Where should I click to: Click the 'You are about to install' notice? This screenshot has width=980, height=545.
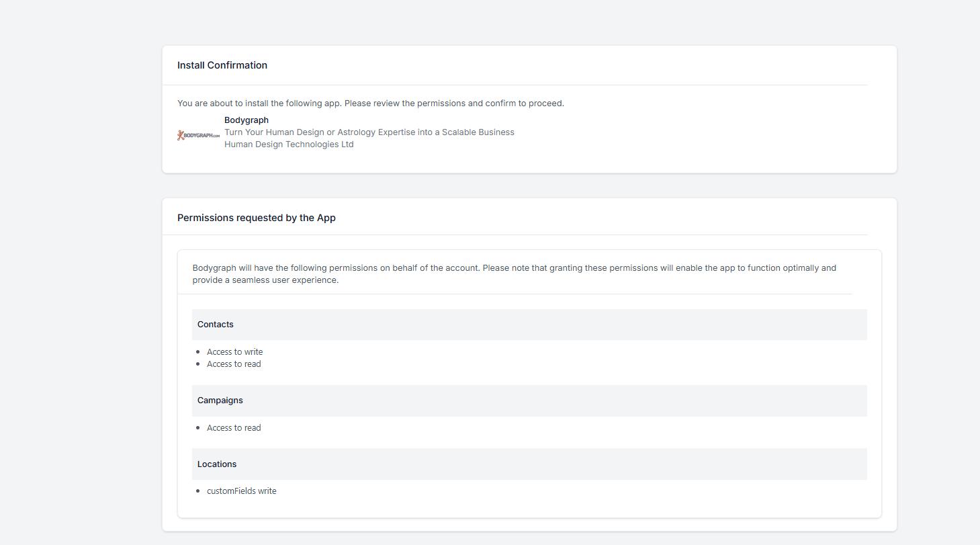click(371, 103)
